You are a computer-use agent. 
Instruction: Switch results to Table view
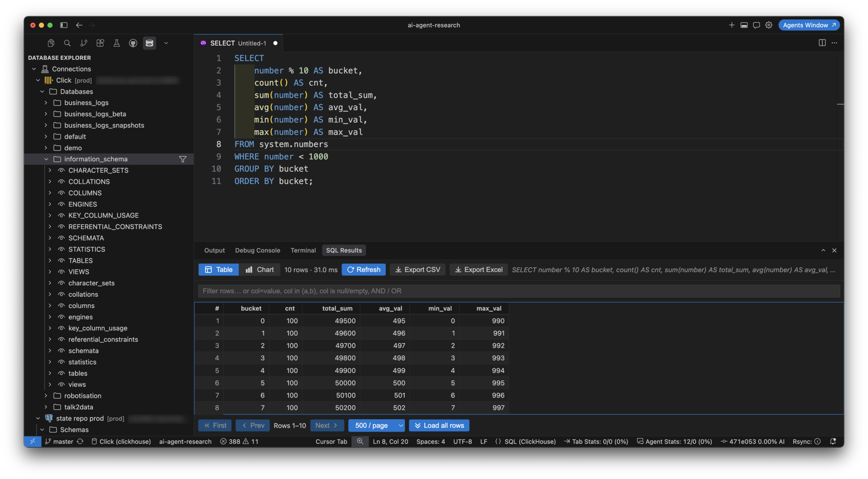point(218,270)
